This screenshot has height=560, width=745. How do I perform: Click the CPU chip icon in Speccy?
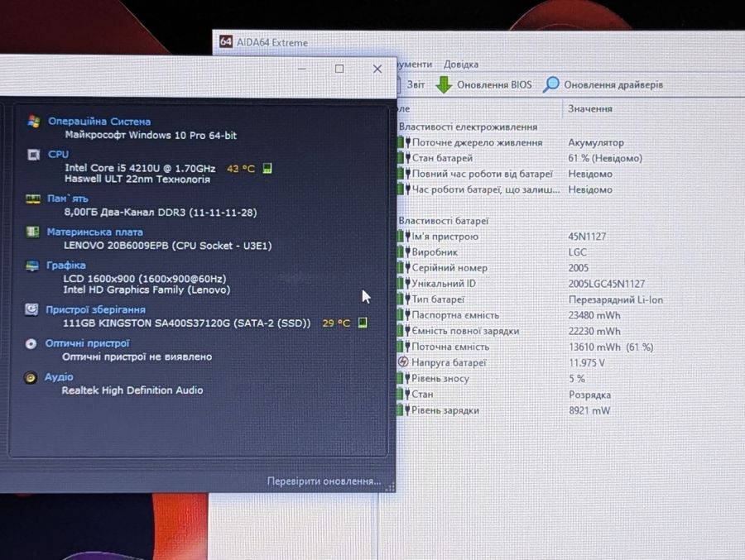point(34,155)
